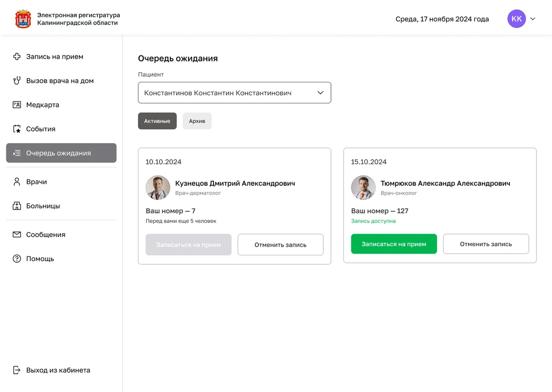Expand the user menu chevron next to KK

[x=533, y=19]
